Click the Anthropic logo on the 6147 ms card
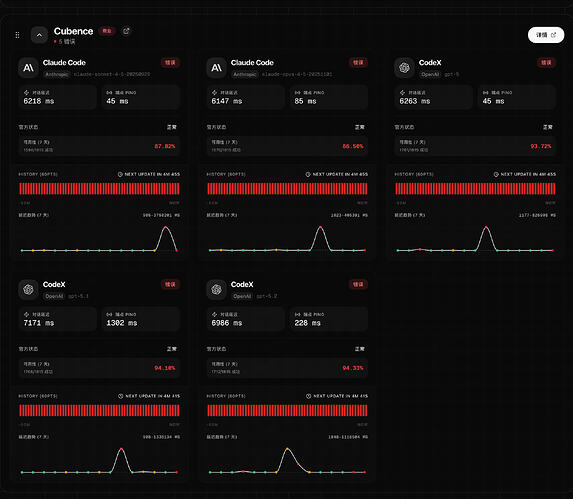Viewport: 573px width, 499px height. [x=216, y=68]
